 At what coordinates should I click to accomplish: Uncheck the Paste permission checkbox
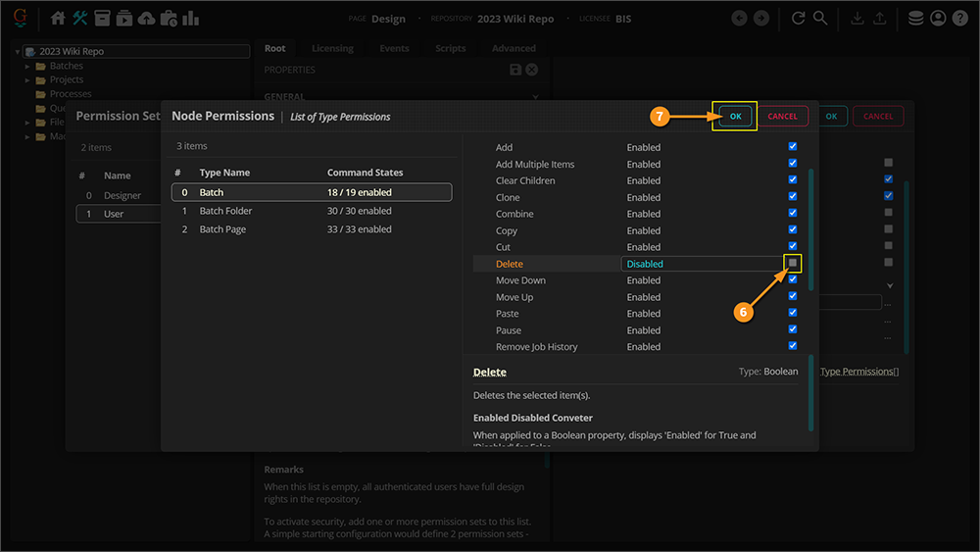click(x=793, y=313)
